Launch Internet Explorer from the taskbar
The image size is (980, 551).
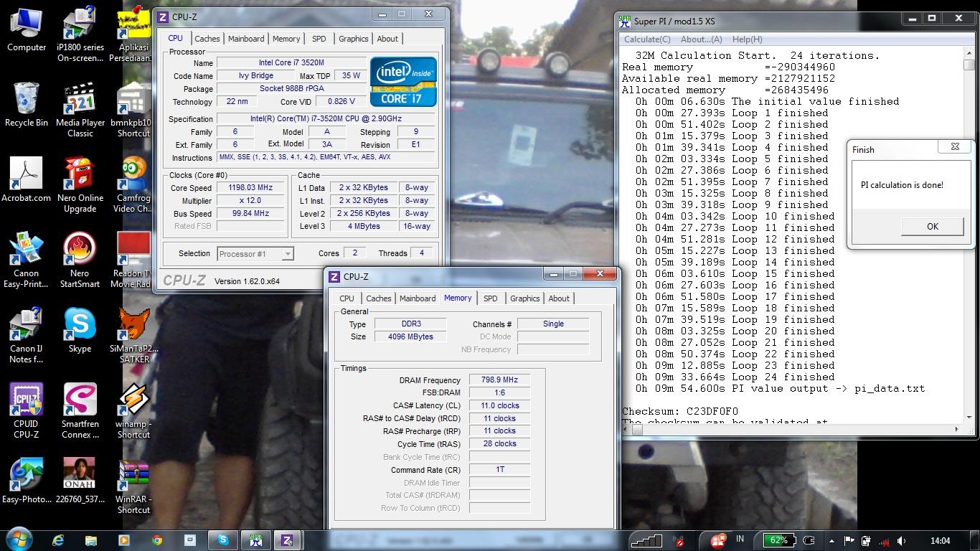pos(58,540)
